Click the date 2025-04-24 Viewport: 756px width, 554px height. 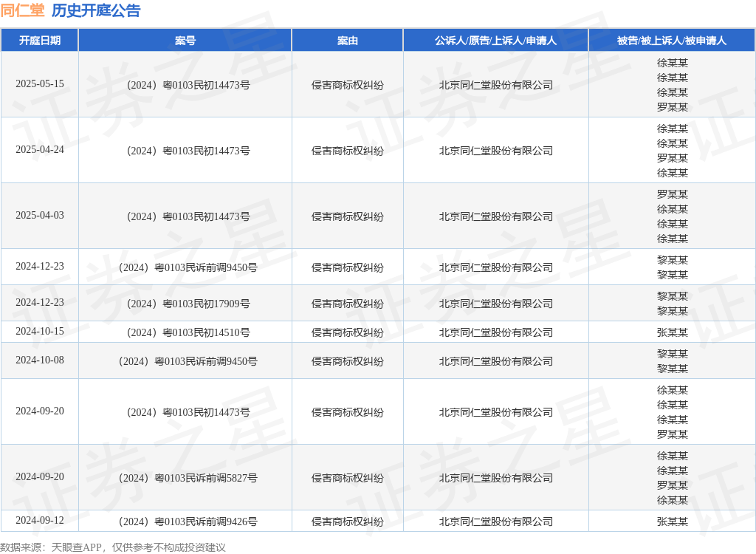pyautogui.click(x=40, y=150)
